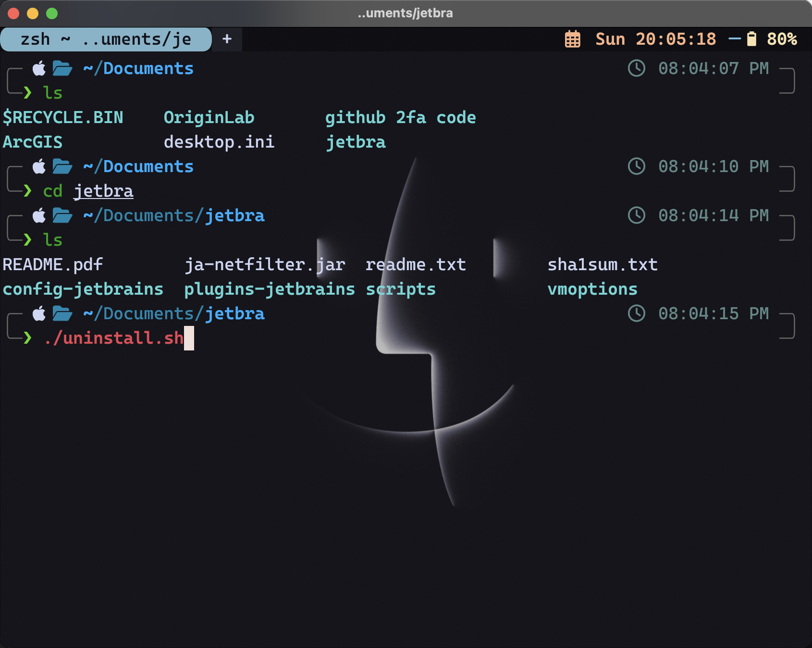Click clock icon next to 08:04:15 PM
Viewport: 812px width, 648px height.
coord(637,313)
